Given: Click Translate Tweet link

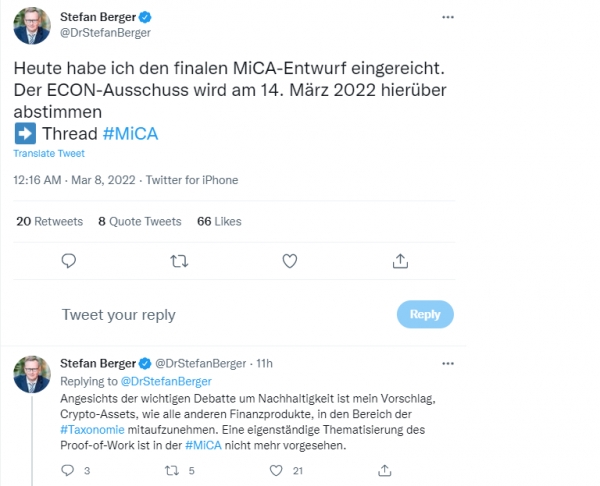Looking at the screenshot, I should pos(48,153).
